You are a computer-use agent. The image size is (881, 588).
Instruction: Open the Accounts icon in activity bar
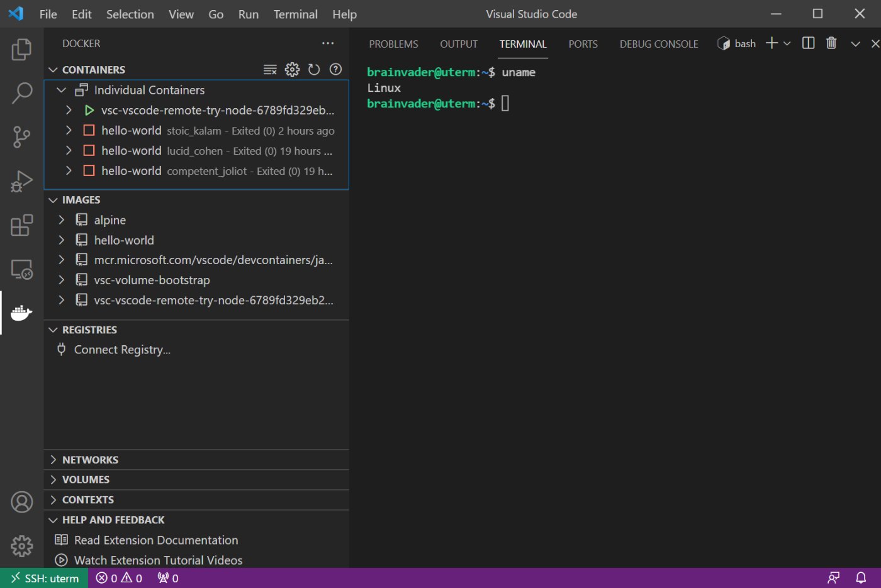point(21,502)
